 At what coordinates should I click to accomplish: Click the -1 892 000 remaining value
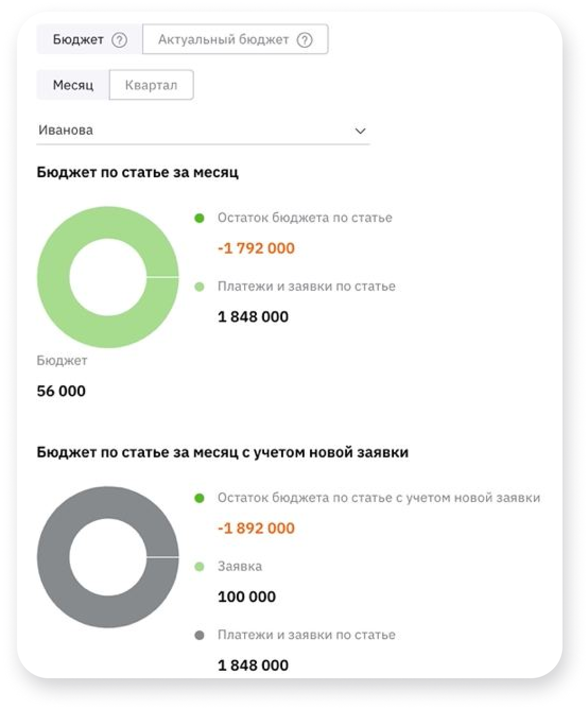pyautogui.click(x=256, y=529)
